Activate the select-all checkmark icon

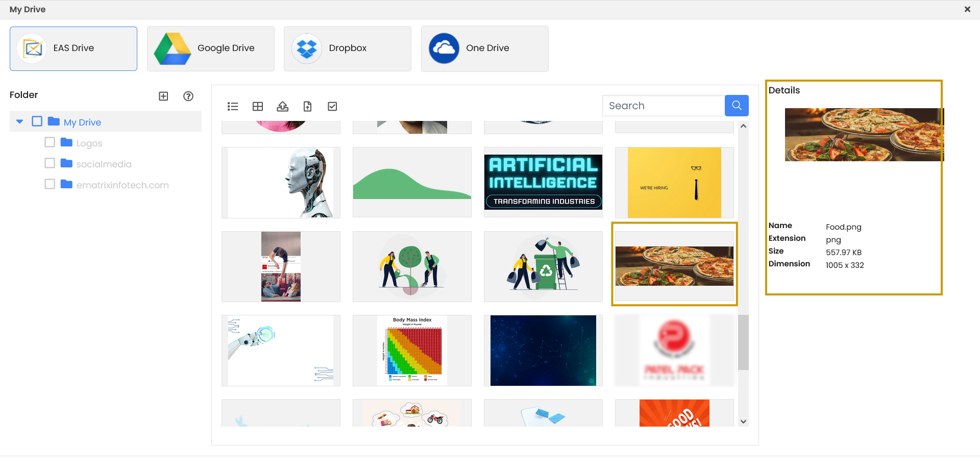click(x=332, y=106)
